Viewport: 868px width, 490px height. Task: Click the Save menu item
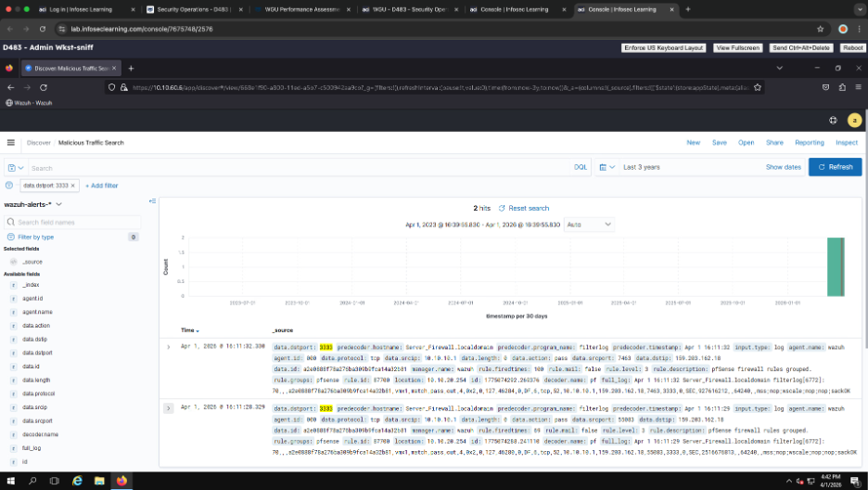[x=719, y=142]
